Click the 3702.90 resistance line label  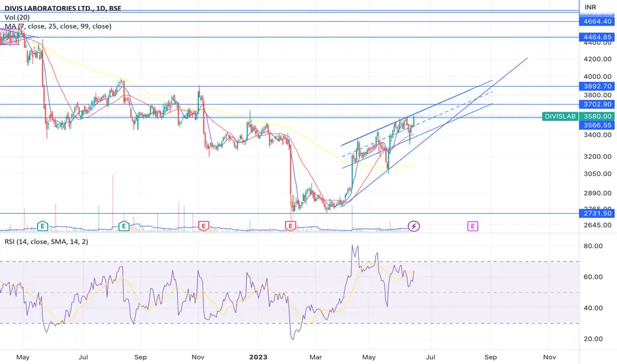click(x=597, y=105)
